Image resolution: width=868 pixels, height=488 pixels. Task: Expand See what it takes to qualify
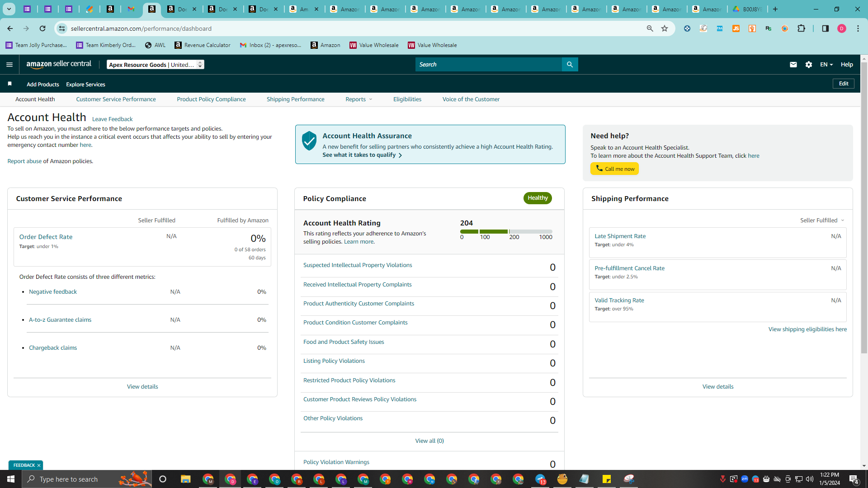point(362,155)
